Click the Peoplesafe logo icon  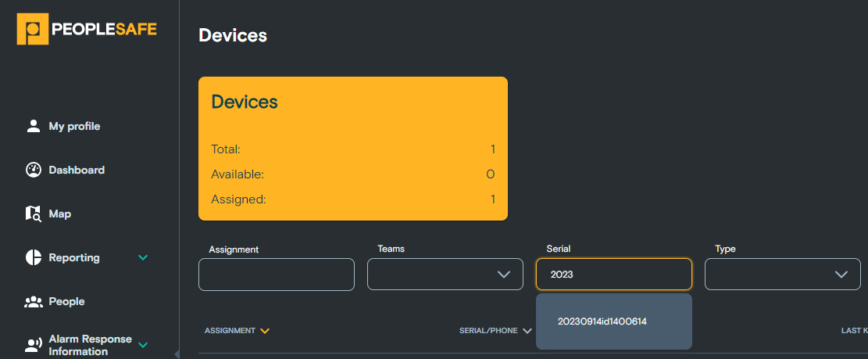pos(33,29)
